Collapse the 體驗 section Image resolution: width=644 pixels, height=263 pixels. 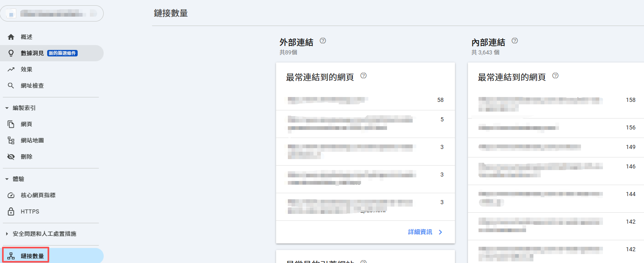click(7, 179)
